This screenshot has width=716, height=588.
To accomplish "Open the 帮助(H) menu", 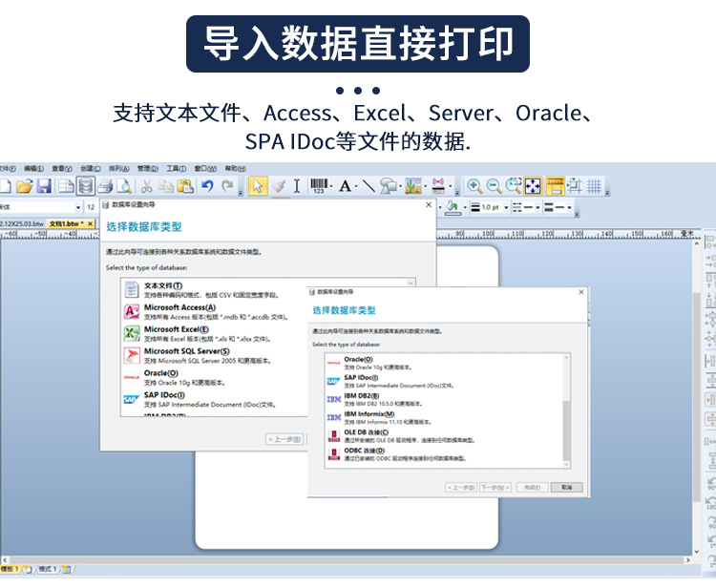I will click(235, 168).
